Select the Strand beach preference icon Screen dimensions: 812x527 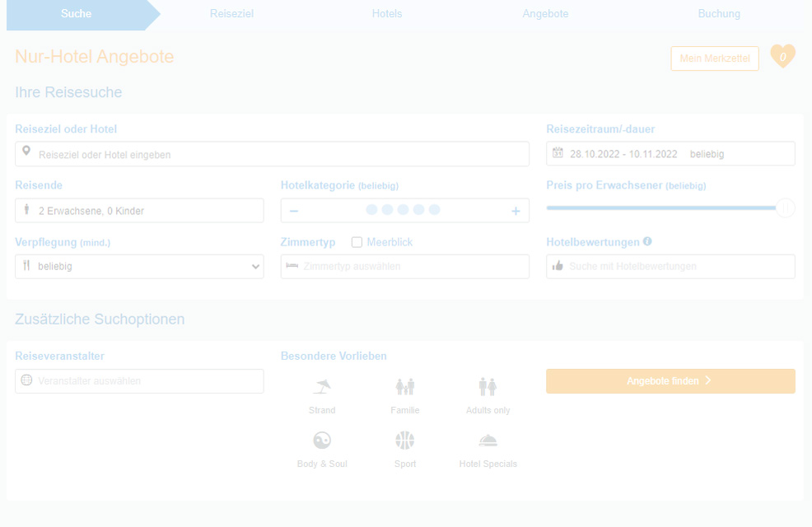[322, 387]
